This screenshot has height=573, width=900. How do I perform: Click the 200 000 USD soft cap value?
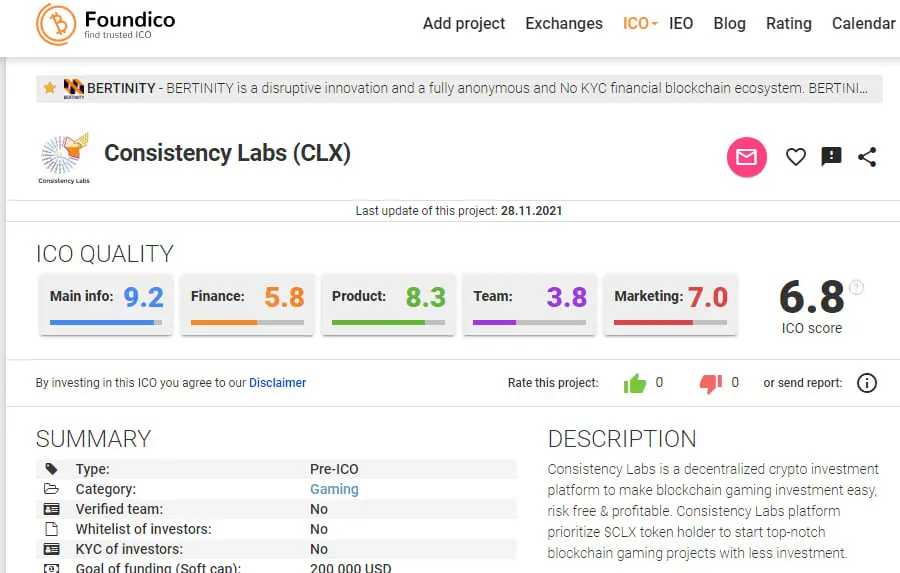pyautogui.click(x=351, y=567)
